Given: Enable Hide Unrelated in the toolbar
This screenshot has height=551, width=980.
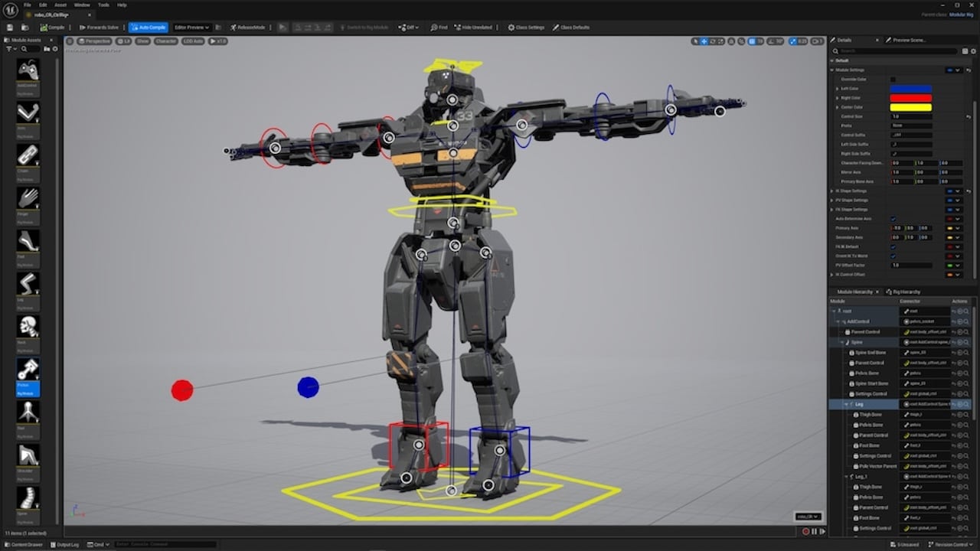Looking at the screenshot, I should click(474, 27).
